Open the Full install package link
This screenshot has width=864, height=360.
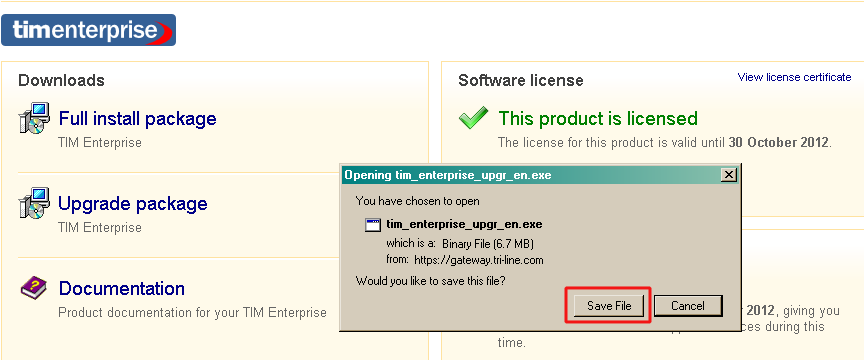(x=137, y=119)
